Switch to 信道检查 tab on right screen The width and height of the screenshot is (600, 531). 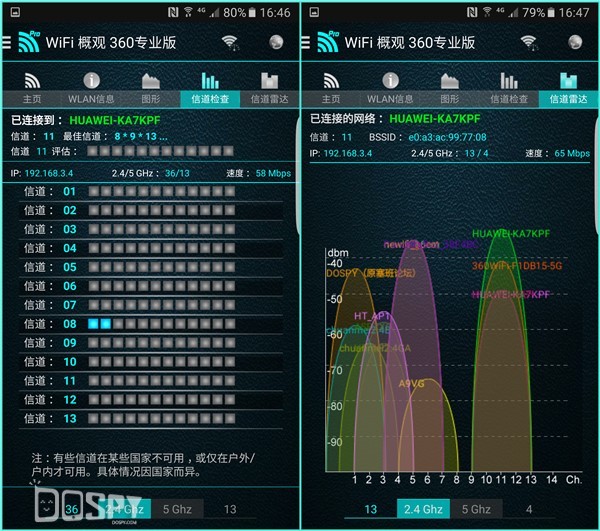click(509, 89)
